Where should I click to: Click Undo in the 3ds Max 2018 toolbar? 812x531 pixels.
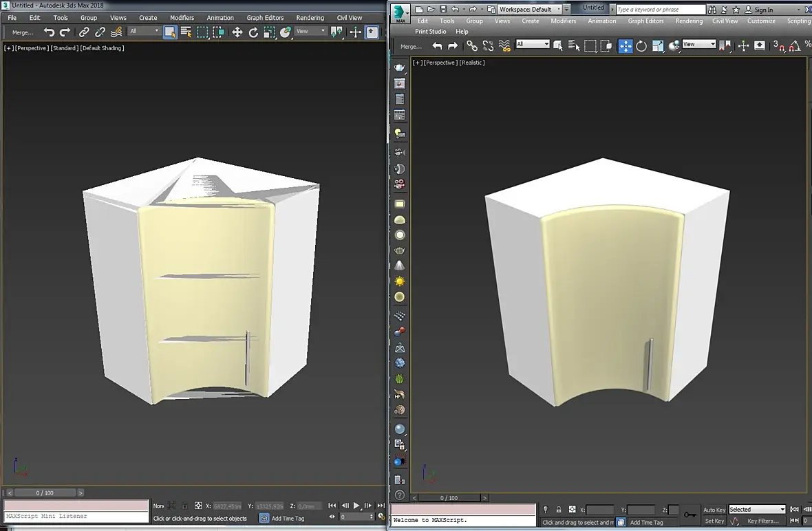coord(49,32)
